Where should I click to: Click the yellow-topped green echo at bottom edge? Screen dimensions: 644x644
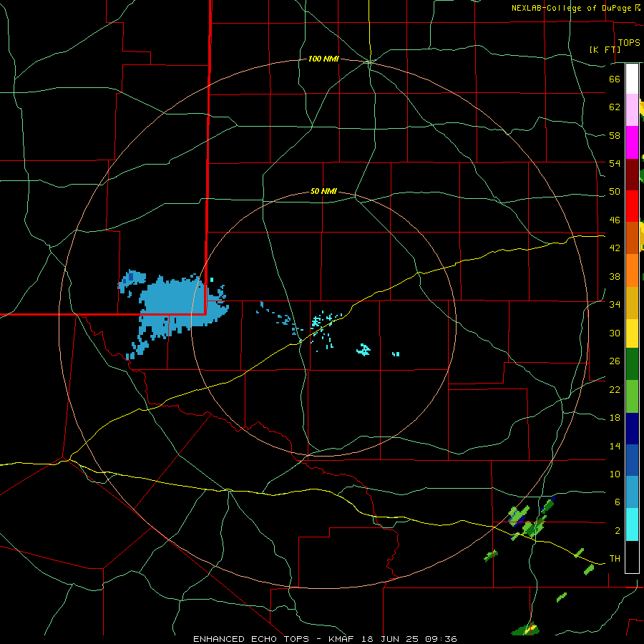(526, 629)
